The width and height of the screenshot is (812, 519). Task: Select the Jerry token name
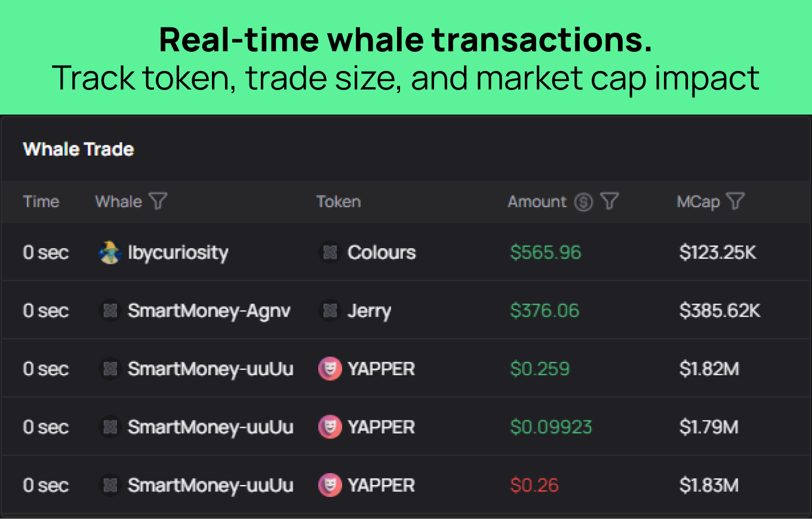click(x=369, y=311)
